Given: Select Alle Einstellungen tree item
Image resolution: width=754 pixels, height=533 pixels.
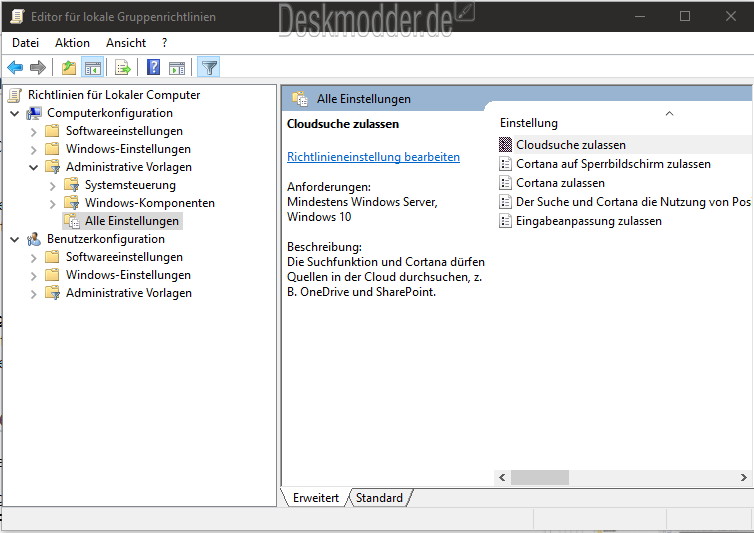Looking at the screenshot, I should (x=132, y=221).
